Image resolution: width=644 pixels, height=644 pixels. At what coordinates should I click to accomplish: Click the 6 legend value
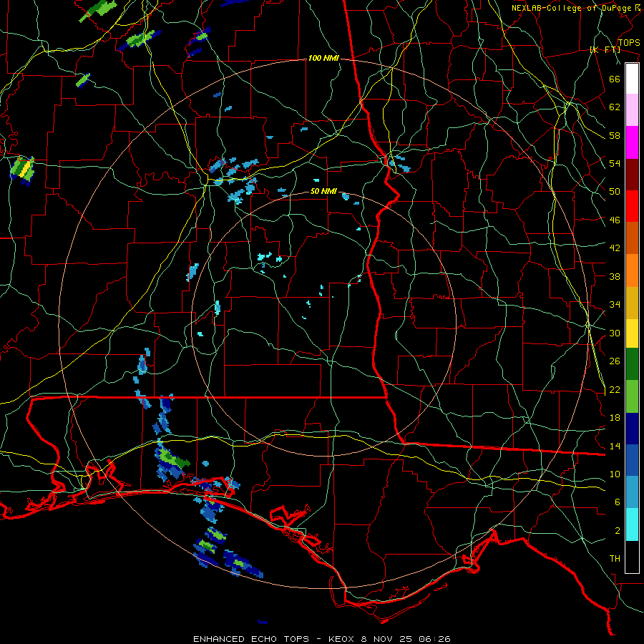[618, 502]
